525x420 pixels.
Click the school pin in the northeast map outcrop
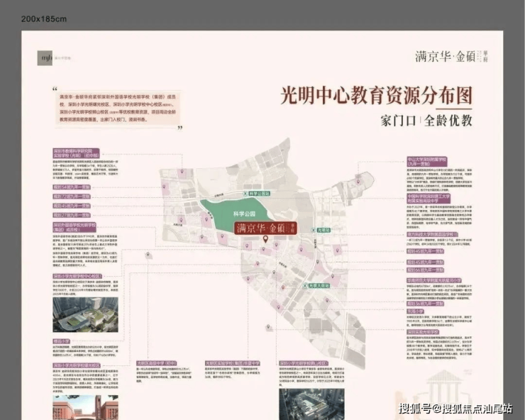pos(358,182)
